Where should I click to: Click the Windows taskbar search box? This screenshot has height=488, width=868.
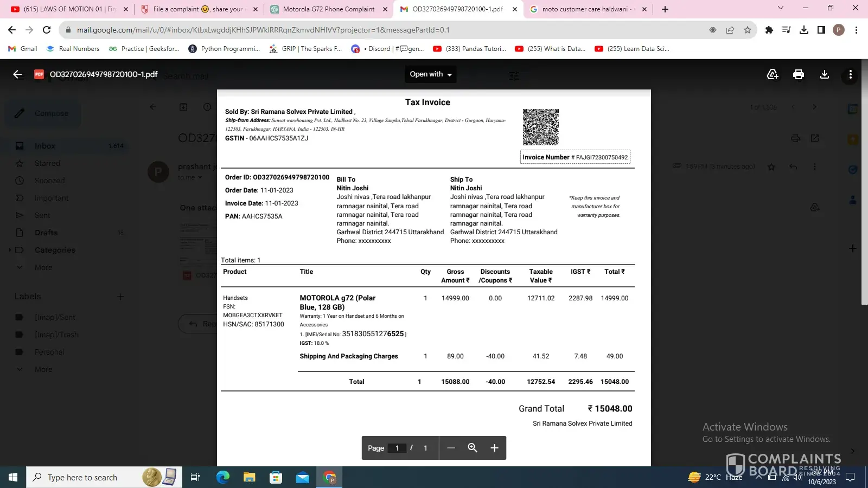81,477
